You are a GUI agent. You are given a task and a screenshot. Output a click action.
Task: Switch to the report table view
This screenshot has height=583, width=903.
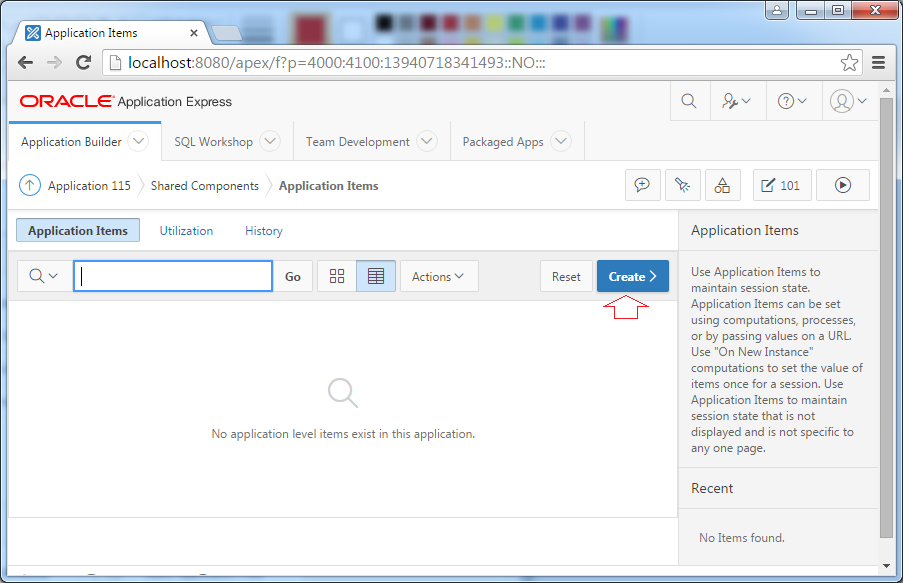pos(376,276)
